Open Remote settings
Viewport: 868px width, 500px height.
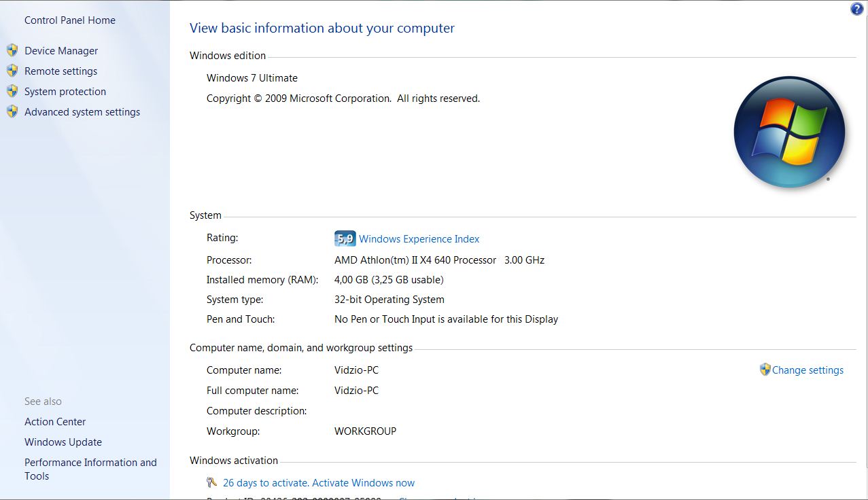pyautogui.click(x=60, y=71)
